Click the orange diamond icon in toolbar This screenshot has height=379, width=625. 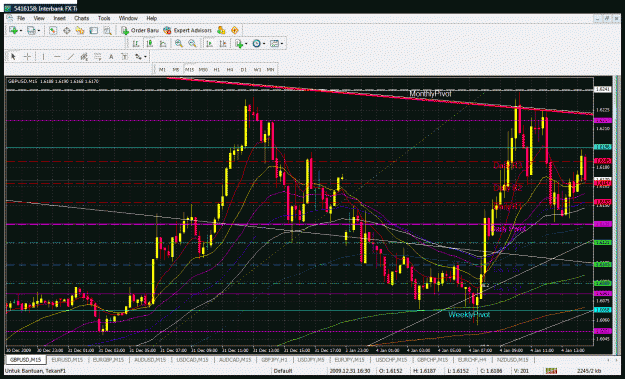click(234, 30)
